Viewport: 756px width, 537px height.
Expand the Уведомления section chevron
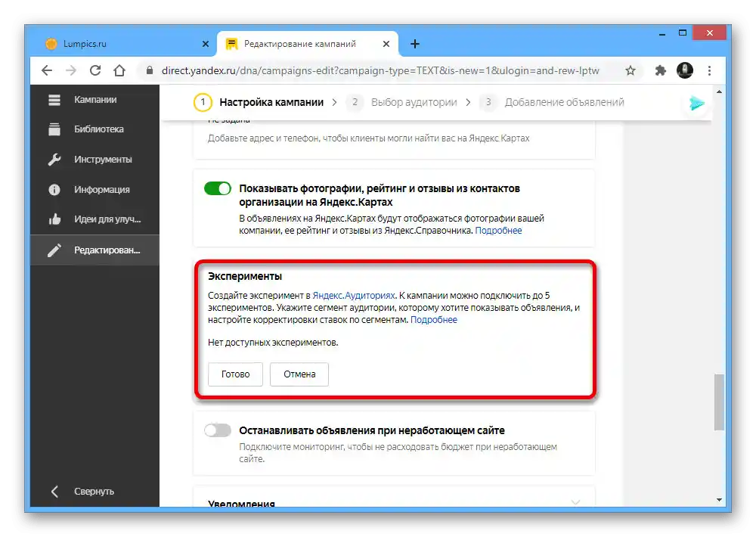coord(575,502)
